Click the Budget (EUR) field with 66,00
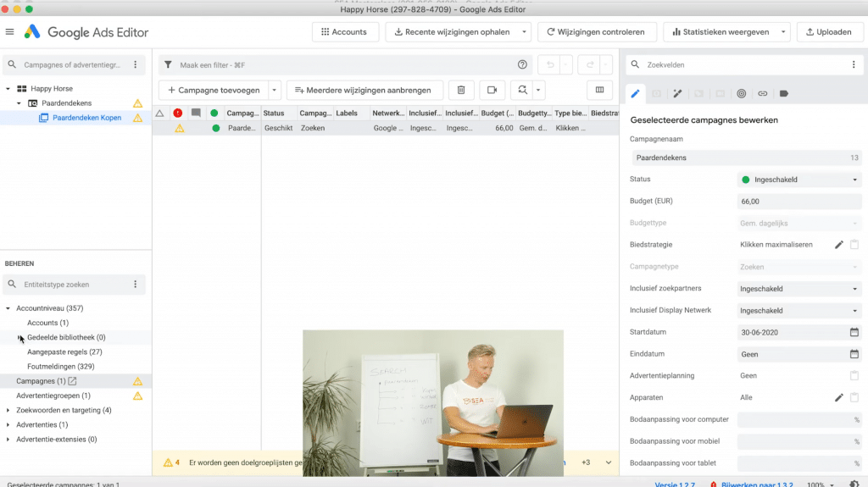868x487 pixels. coord(799,202)
